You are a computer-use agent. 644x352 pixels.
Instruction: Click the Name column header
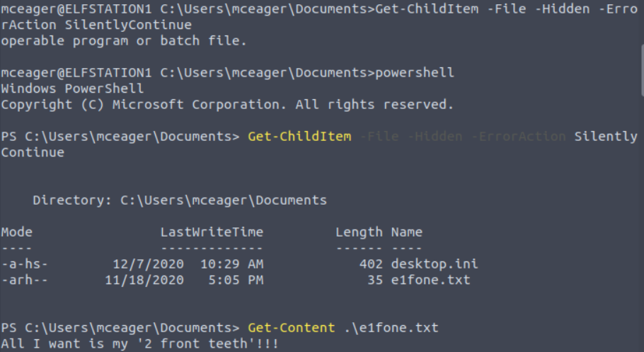coord(406,232)
